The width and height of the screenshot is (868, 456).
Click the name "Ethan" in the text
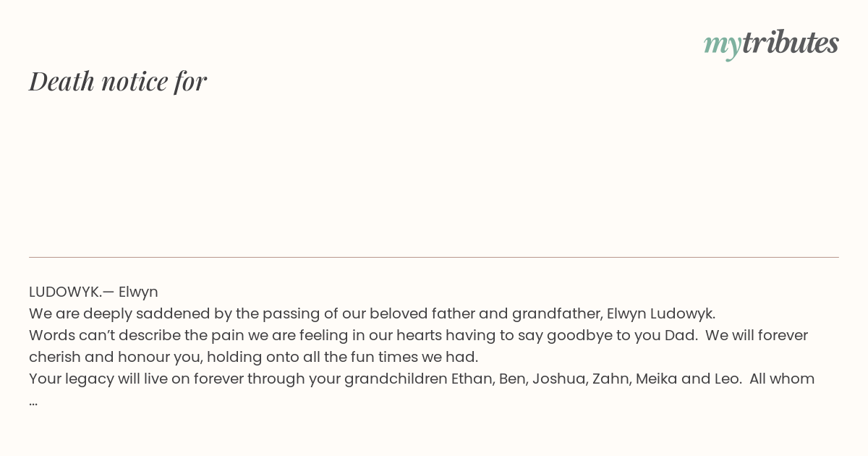(472, 379)
